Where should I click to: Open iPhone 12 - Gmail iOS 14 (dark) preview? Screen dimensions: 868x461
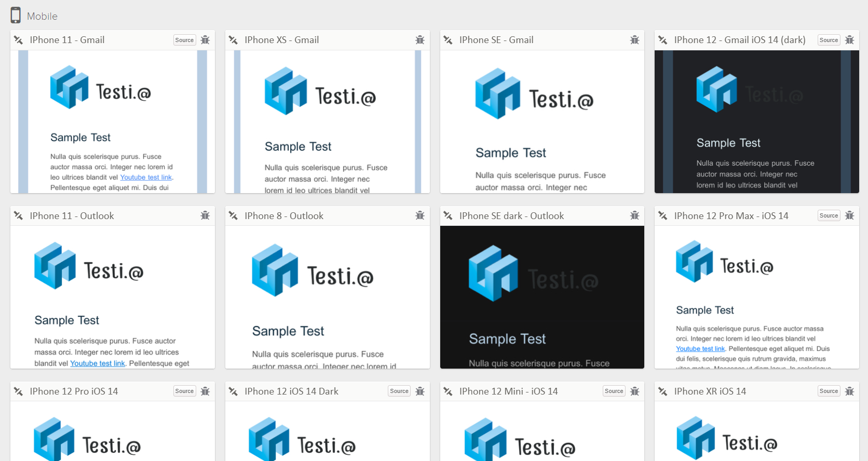(757, 122)
